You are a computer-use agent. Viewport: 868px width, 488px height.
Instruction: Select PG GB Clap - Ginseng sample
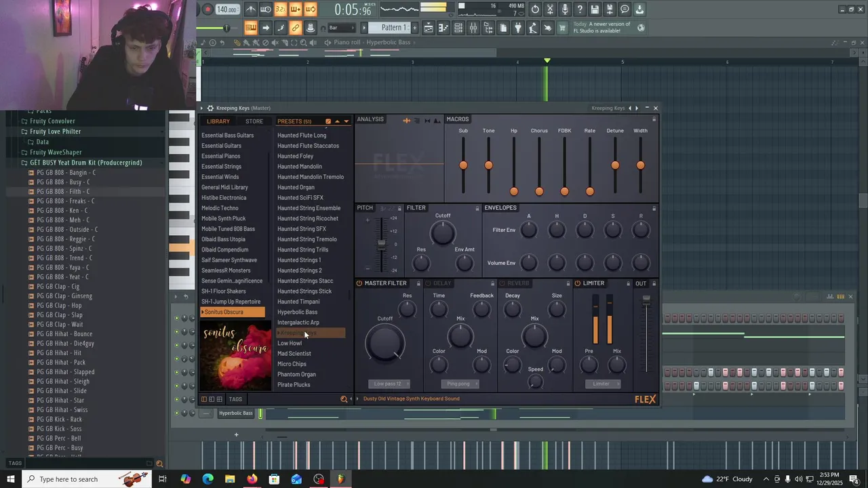[64, 296]
